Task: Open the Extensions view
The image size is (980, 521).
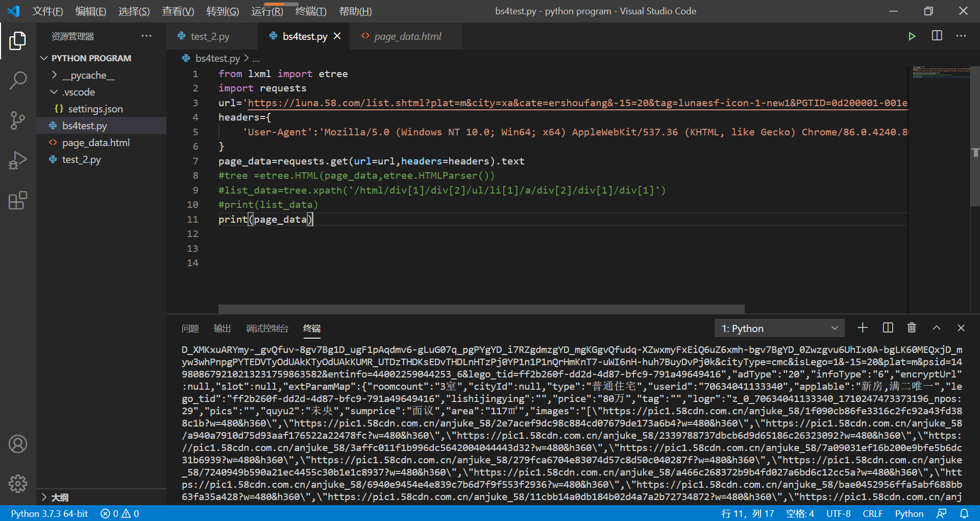Action: point(18,200)
